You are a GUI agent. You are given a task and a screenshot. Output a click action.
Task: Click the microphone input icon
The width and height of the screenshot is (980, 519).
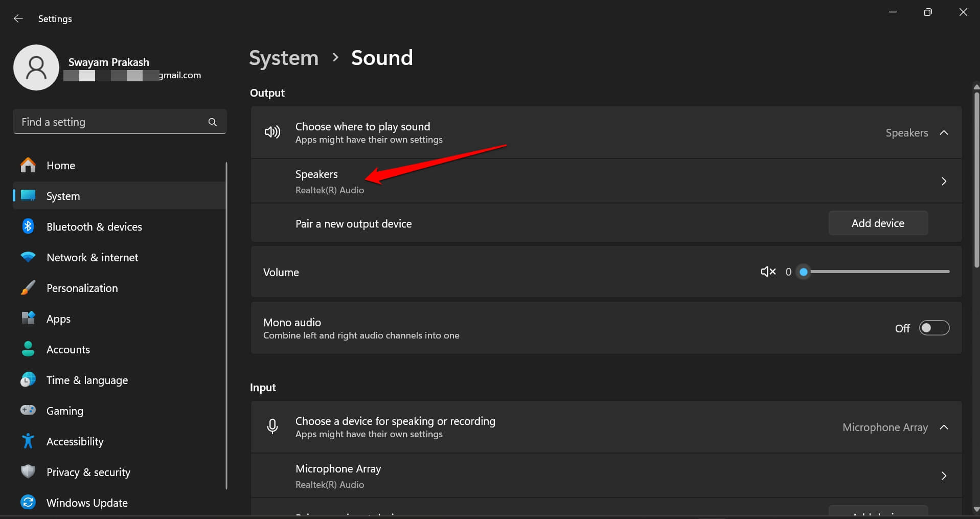[272, 426]
